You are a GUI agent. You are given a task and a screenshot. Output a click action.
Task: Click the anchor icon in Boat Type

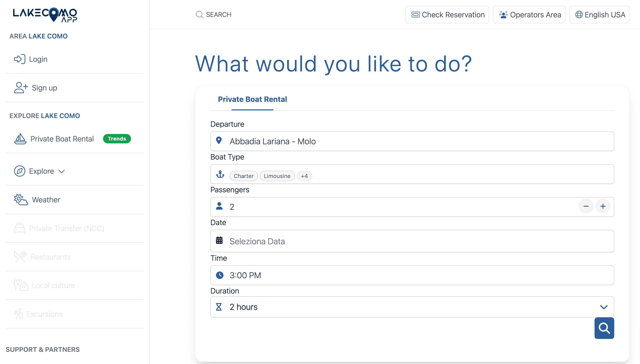(220, 174)
